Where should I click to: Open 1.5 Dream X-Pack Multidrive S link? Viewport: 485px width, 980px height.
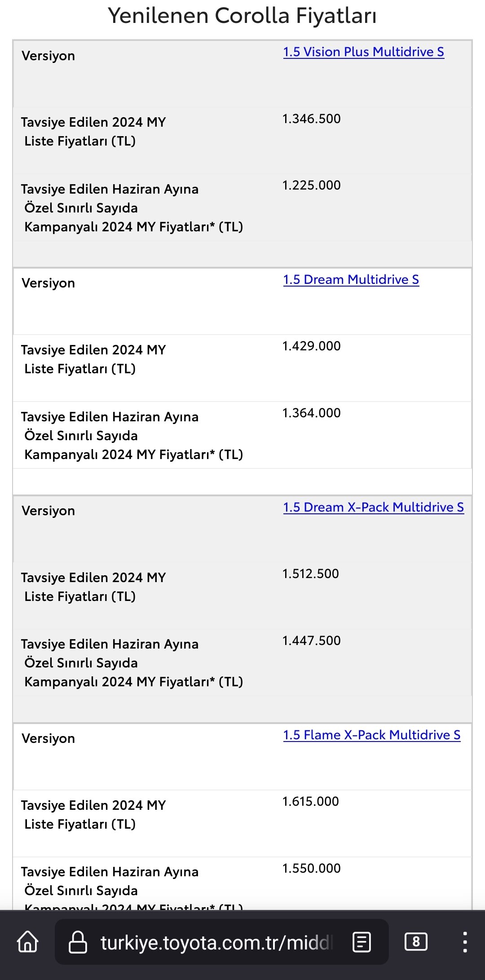pos(374,508)
